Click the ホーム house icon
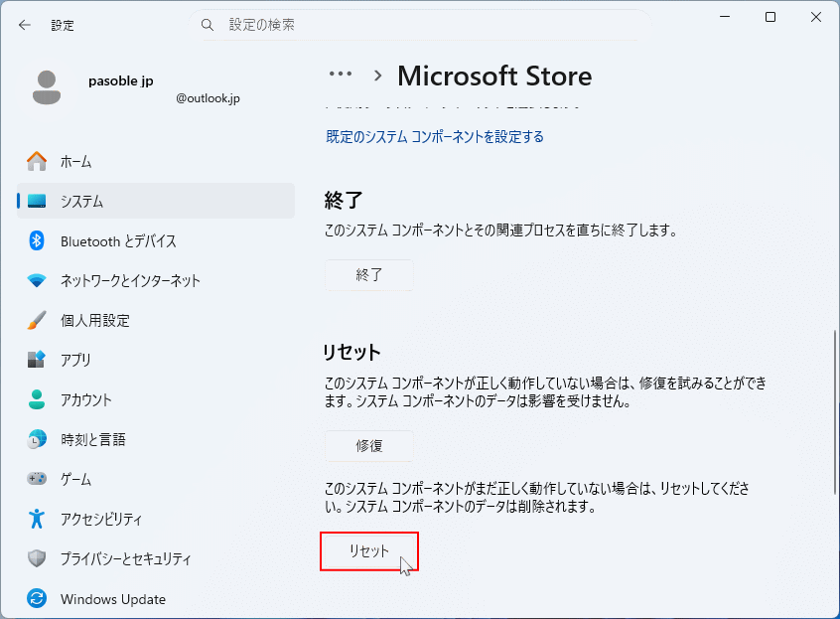The height and width of the screenshot is (619, 840). [37, 161]
